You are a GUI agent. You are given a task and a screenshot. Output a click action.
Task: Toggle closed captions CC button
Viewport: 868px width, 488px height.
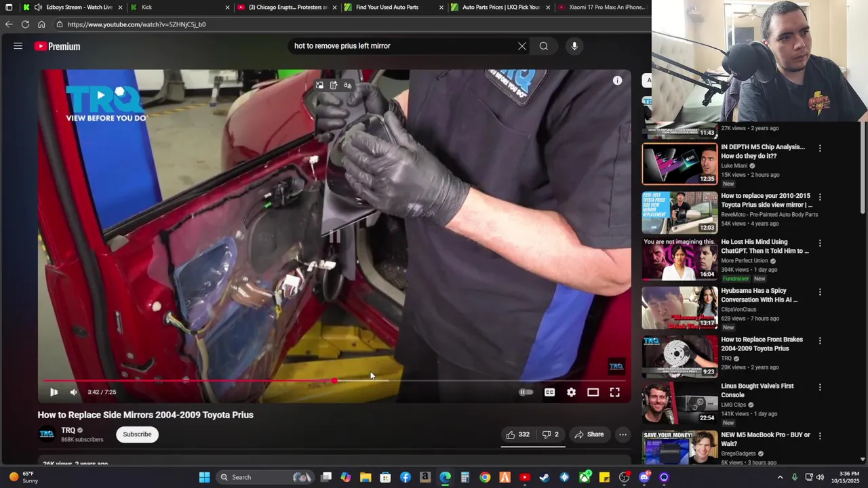point(549,392)
